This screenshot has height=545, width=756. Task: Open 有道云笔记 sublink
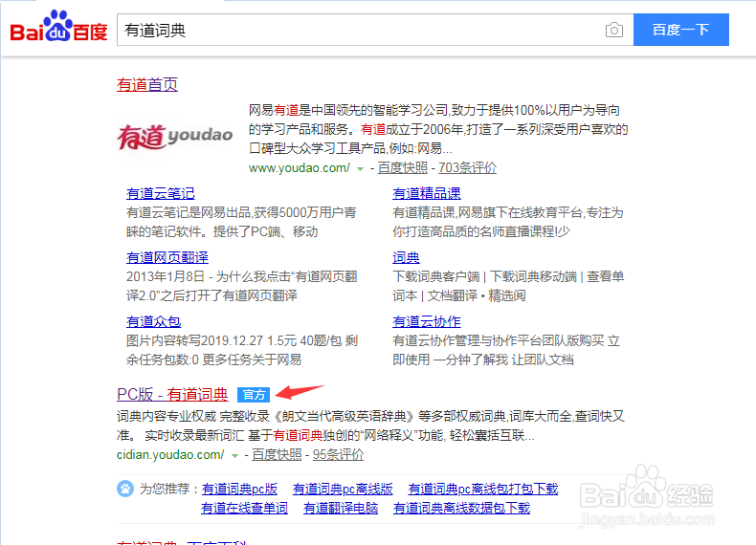(160, 193)
